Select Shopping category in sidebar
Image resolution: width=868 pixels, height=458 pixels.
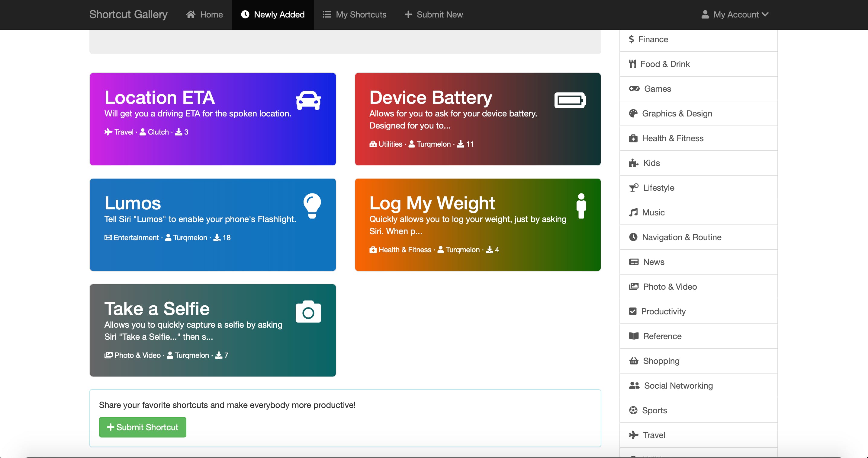tap(699, 361)
